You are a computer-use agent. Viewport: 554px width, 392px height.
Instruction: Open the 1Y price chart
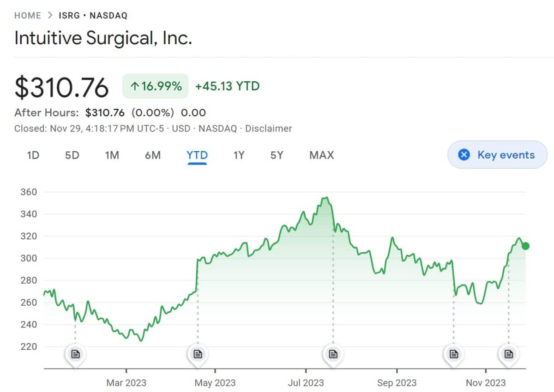pos(239,155)
